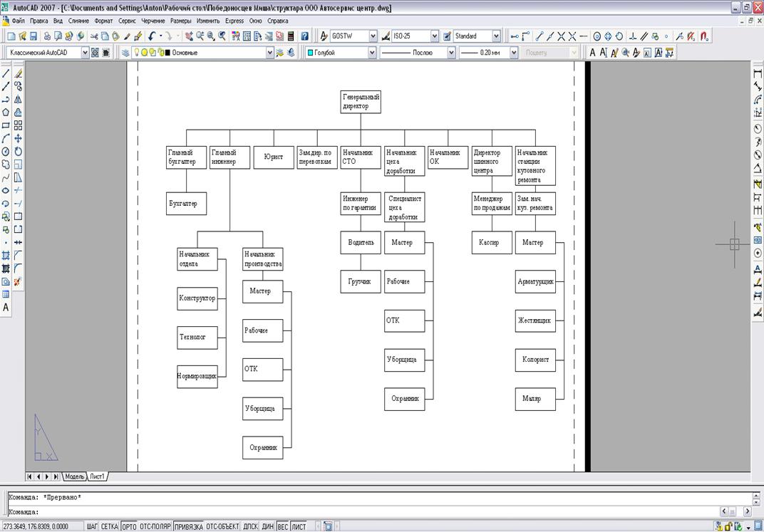The width and height of the screenshot is (764, 532).
Task: Click the Match Properties brush icon
Action: click(127, 36)
